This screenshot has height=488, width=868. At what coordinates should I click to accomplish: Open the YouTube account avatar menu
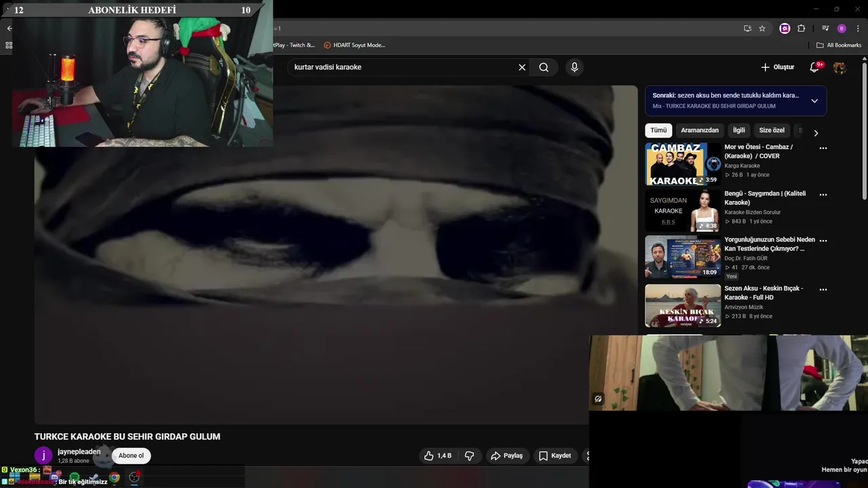point(840,68)
